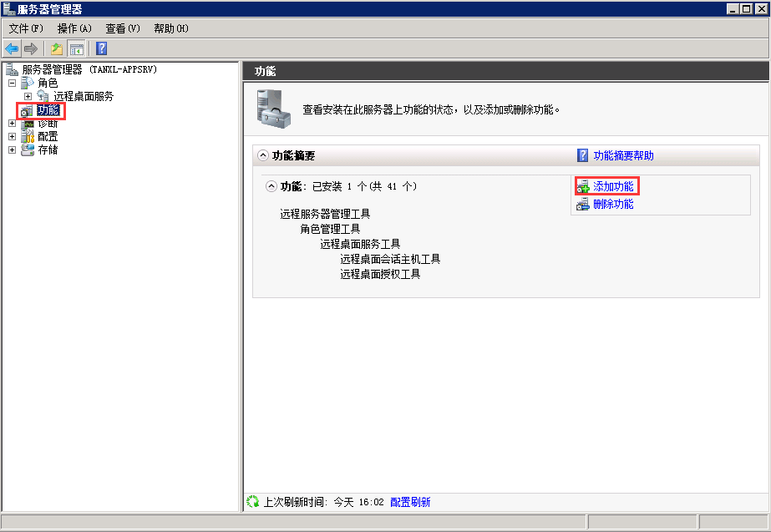
Task: Toggle the show/hide console tree icon
Action: coord(76,48)
